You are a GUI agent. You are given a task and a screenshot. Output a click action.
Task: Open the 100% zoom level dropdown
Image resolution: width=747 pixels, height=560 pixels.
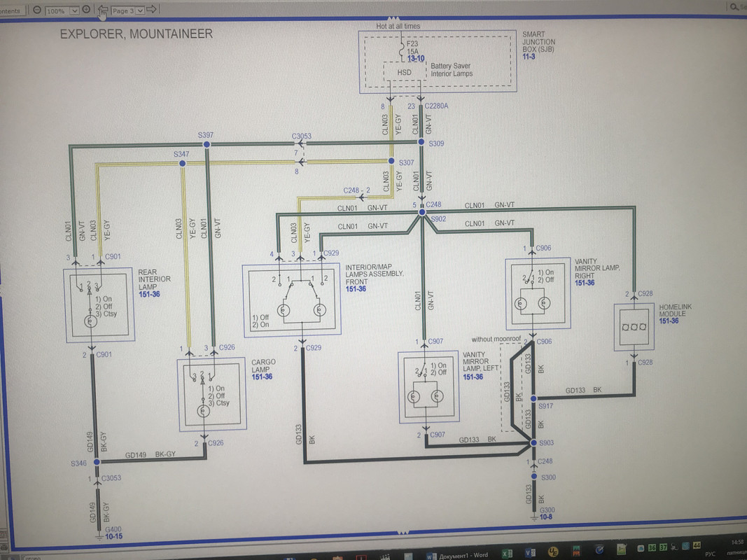click(x=74, y=10)
